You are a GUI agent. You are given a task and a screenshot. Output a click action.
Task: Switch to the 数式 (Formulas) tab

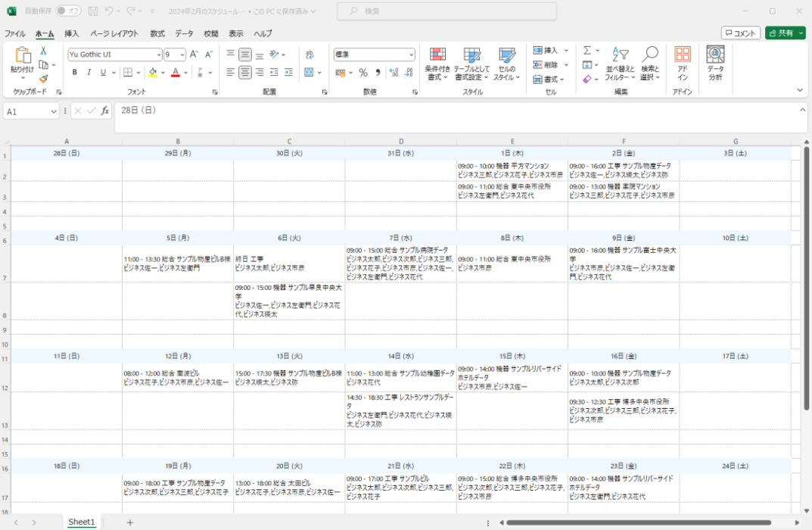coord(157,33)
